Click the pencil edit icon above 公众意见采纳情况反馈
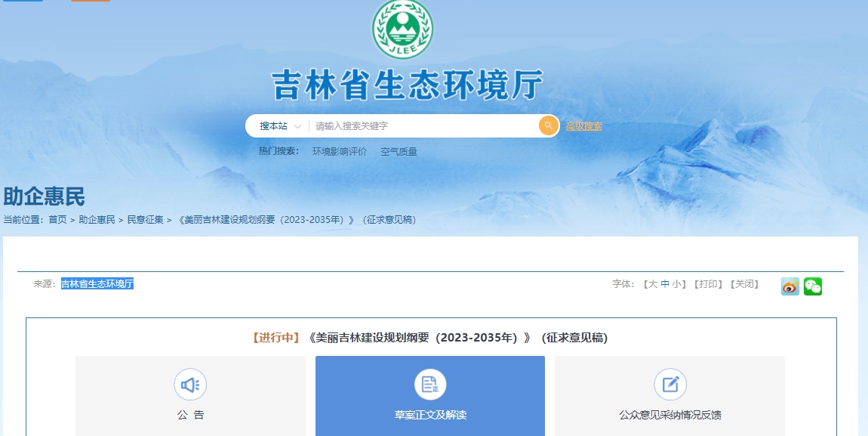The image size is (868, 436). coord(669,385)
